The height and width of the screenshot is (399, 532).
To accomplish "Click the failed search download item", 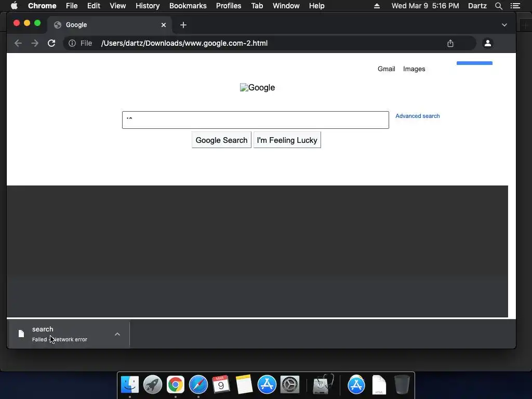I will (69, 334).
